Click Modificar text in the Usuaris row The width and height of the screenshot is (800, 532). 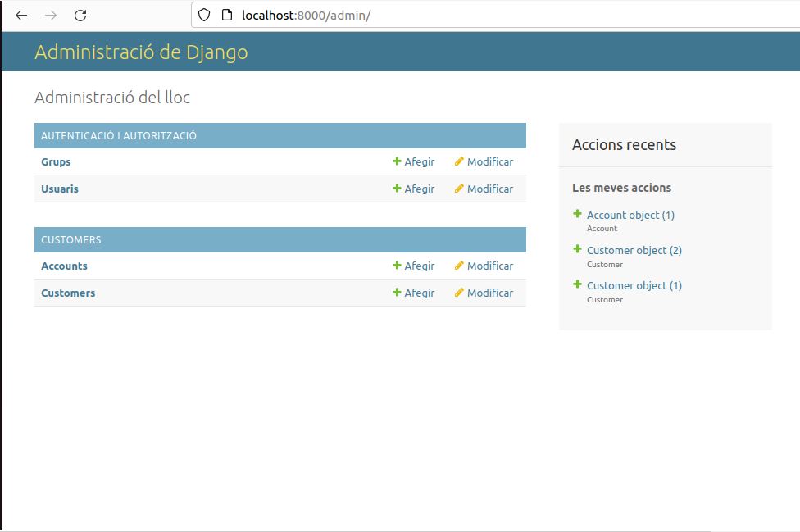[x=490, y=189]
